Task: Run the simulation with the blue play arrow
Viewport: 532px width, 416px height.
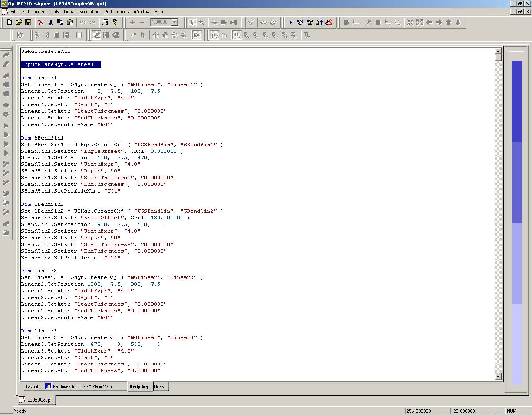Action: [x=291, y=23]
